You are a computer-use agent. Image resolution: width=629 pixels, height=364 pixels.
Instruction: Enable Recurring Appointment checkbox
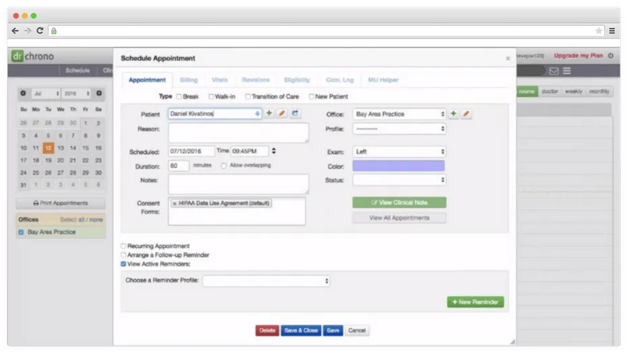(123, 246)
